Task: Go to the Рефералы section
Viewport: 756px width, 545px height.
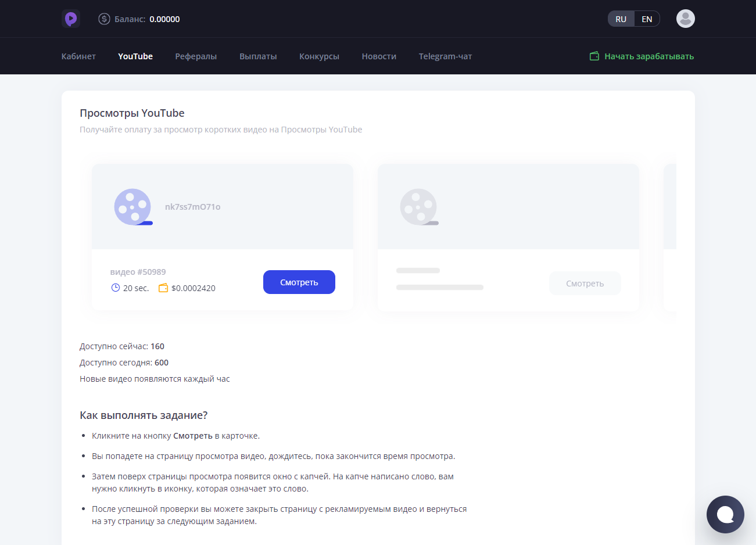Action: coord(196,56)
